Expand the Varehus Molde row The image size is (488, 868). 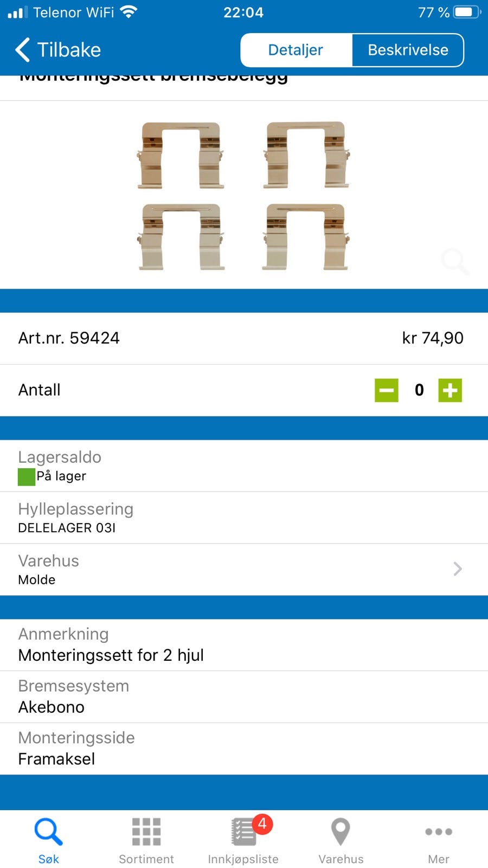[x=244, y=569]
